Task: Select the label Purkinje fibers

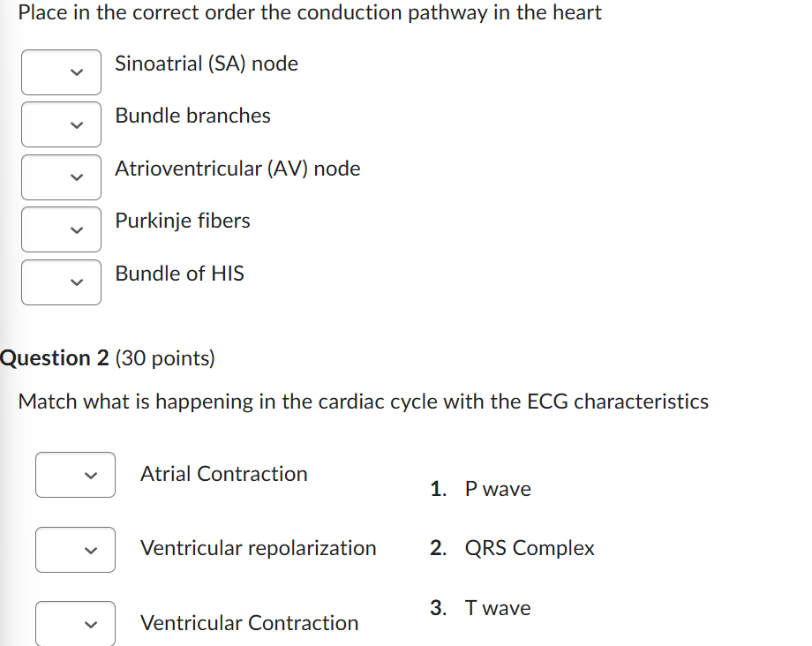Action: (183, 221)
